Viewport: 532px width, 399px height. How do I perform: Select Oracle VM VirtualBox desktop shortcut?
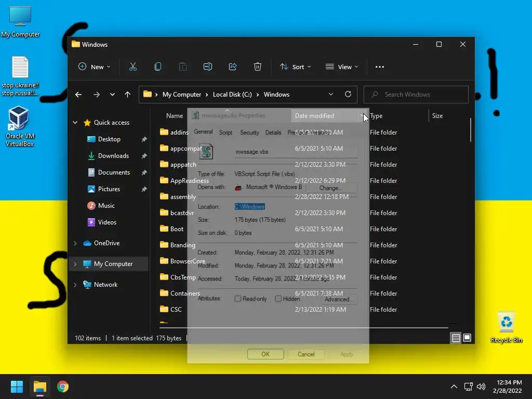pyautogui.click(x=19, y=126)
